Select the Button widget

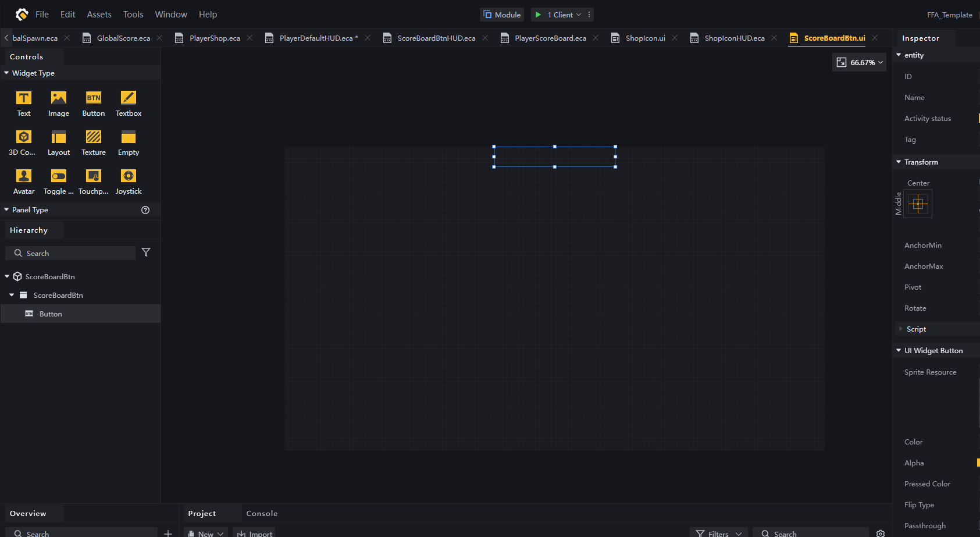[x=94, y=104]
